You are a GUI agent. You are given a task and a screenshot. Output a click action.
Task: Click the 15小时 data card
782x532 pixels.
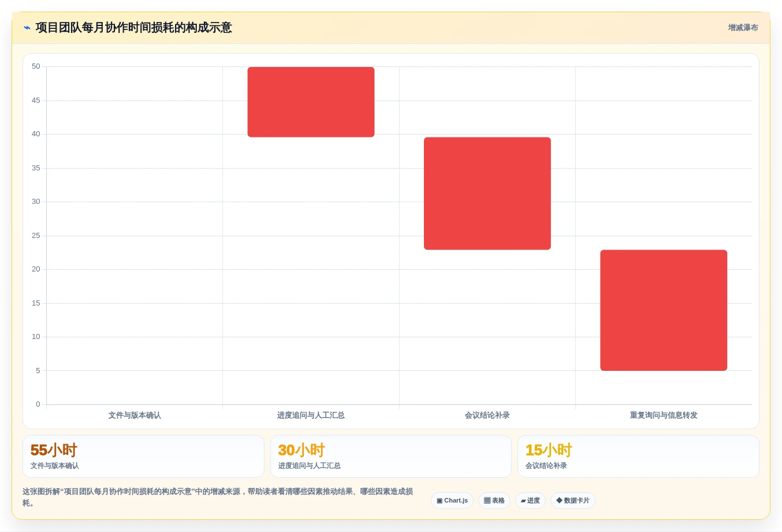pyautogui.click(x=638, y=456)
